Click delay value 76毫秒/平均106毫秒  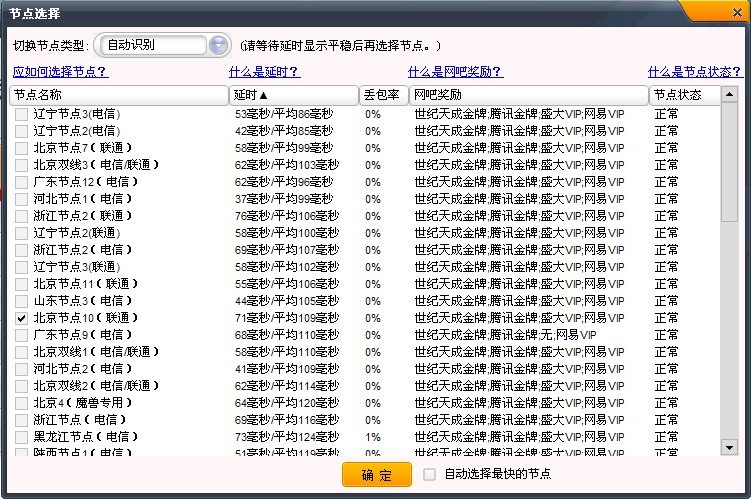(x=287, y=216)
